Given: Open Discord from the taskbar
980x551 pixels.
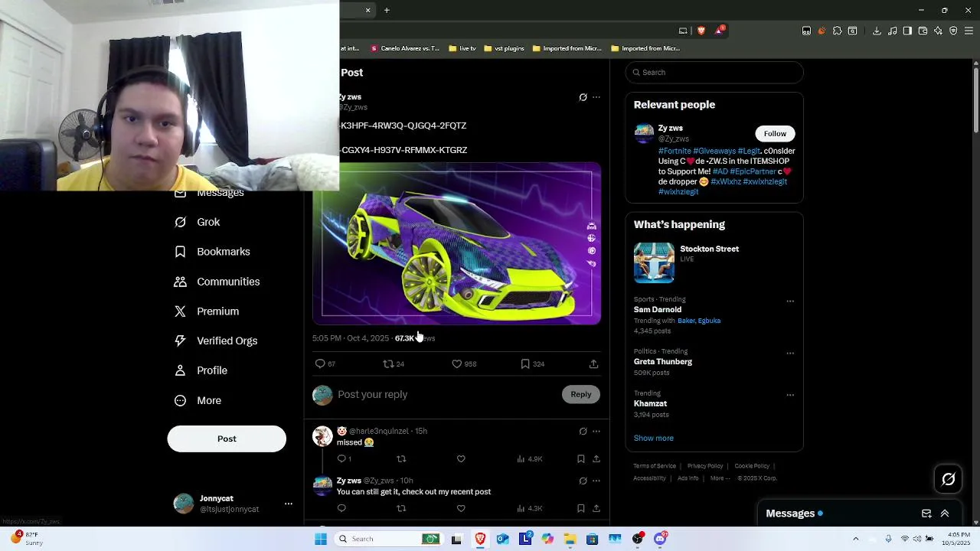Looking at the screenshot, I should pos(660,539).
